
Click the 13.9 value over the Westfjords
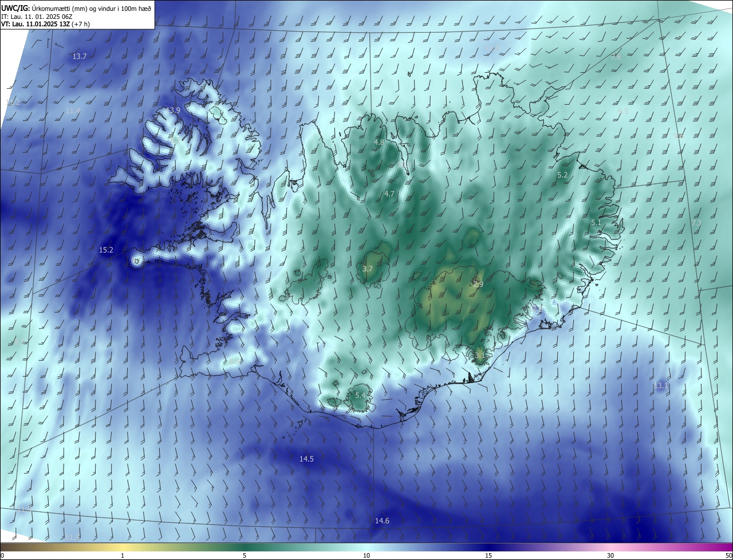(x=173, y=110)
